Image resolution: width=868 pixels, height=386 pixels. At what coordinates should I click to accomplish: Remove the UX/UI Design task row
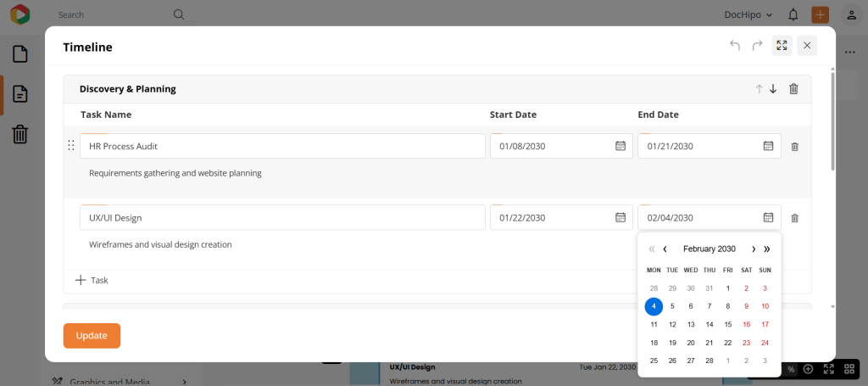coord(794,218)
